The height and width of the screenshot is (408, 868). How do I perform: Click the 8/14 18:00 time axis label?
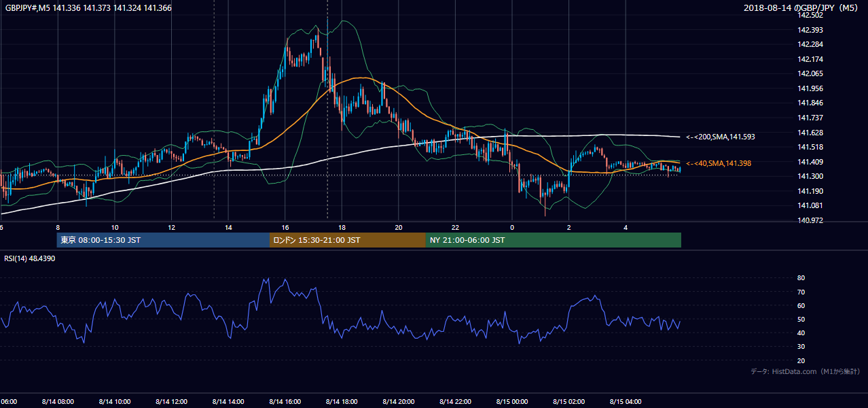[342, 402]
